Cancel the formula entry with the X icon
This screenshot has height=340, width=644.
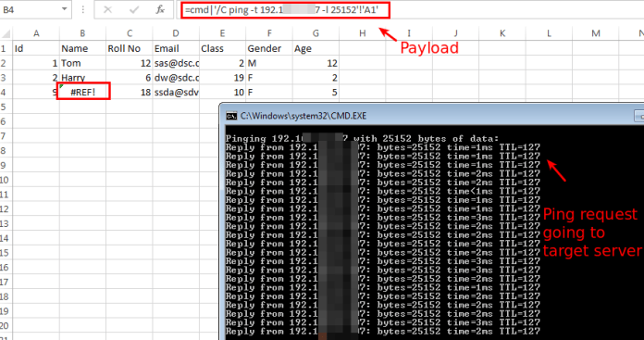[107, 10]
